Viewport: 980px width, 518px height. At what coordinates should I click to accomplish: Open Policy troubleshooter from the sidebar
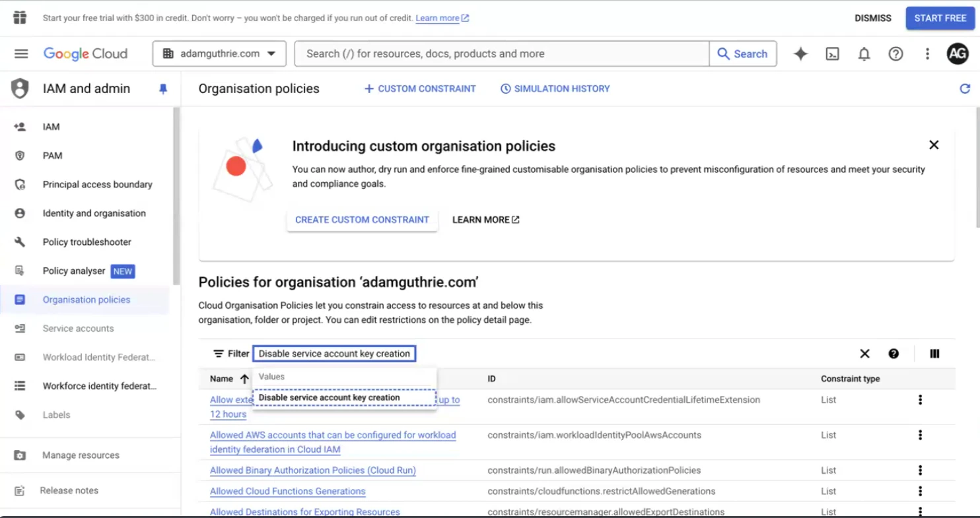point(85,242)
